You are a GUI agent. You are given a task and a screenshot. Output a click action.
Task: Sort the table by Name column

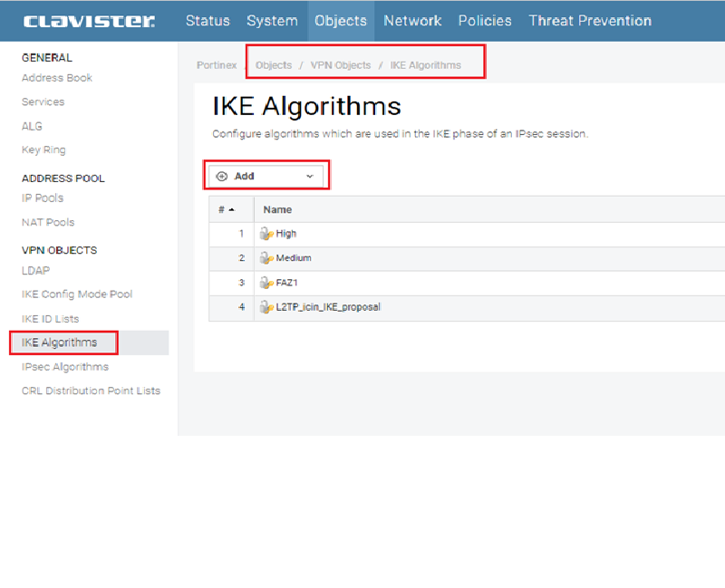pos(277,209)
